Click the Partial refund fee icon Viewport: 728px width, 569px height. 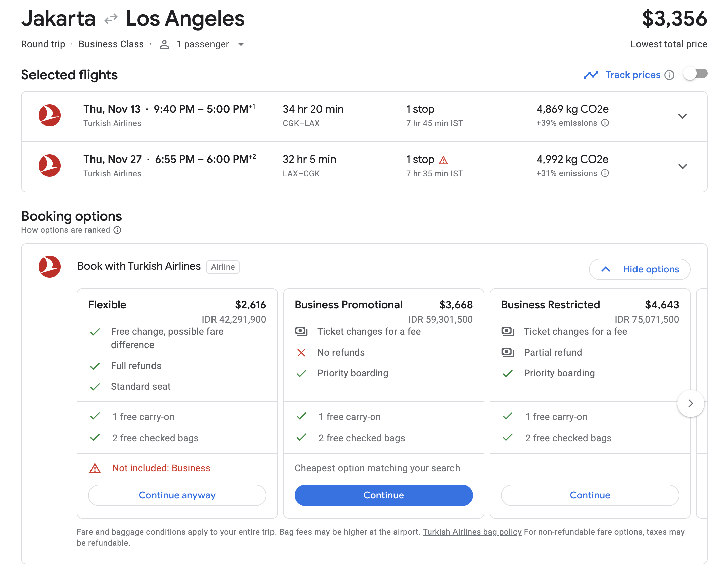[x=508, y=353]
